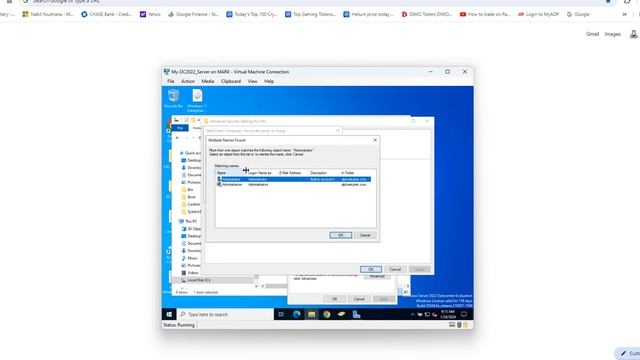This screenshot has width=640, height=360.
Task: Open Nabil Youkhana bookmark
Action: tap(48, 14)
